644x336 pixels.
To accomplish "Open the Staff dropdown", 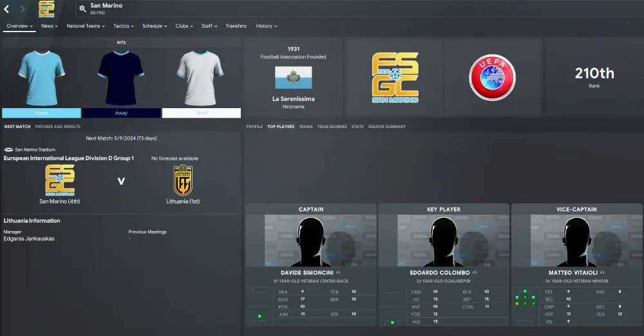I will pos(209,26).
